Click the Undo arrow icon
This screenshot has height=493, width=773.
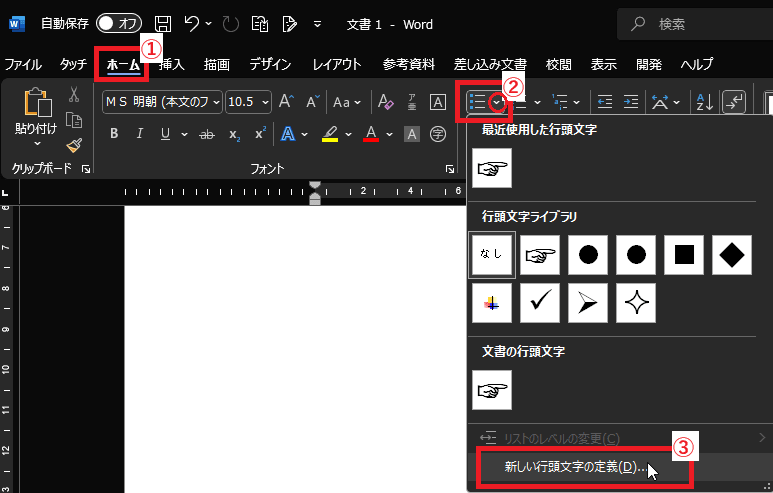pyautogui.click(x=193, y=22)
